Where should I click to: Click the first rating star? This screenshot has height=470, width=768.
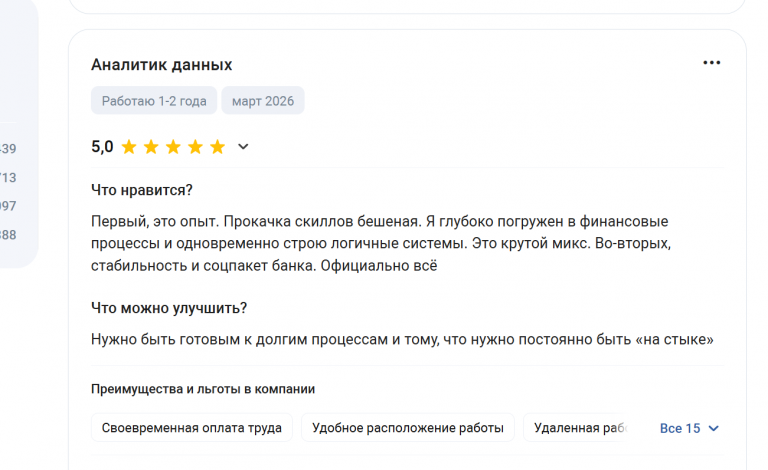(129, 146)
